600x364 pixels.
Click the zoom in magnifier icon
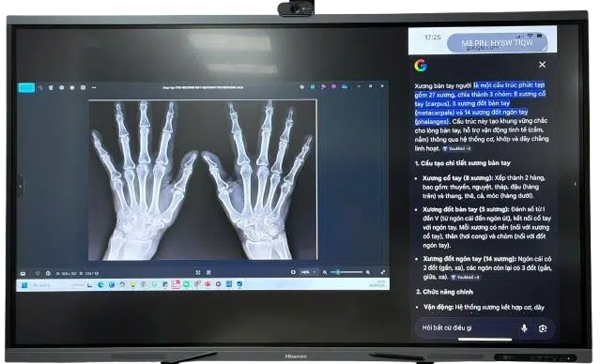(368, 272)
